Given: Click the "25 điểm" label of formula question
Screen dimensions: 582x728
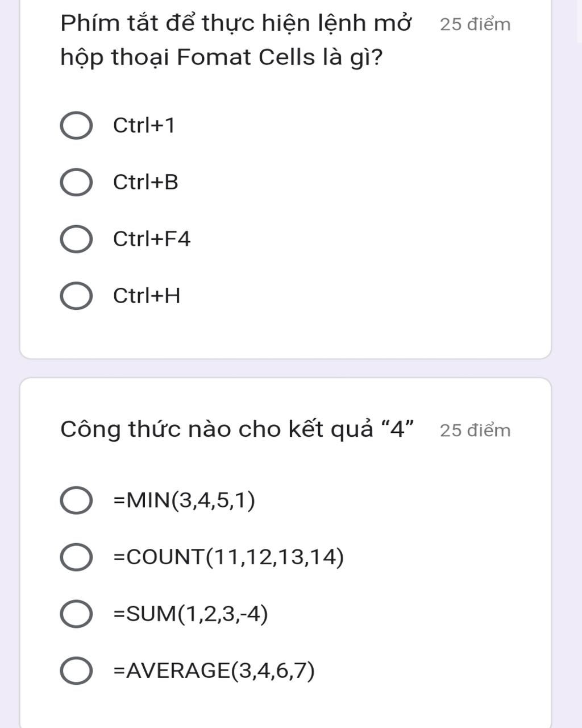Looking at the screenshot, I should [x=475, y=431].
